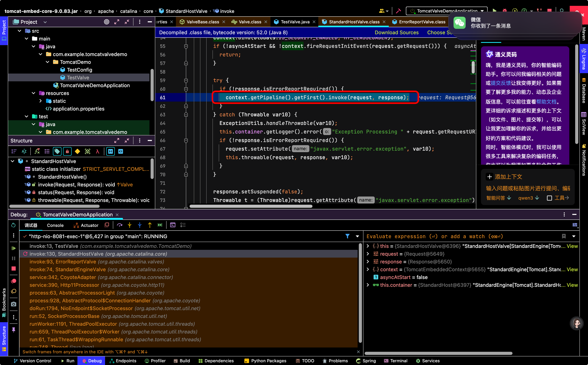Click the View Breakpoints red circles icon
The image size is (588, 365).
tap(13, 281)
